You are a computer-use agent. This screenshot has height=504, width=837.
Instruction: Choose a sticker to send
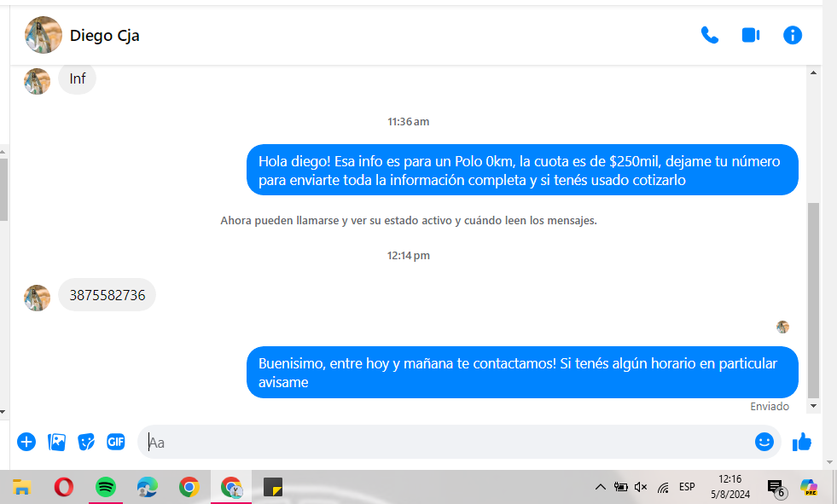(86, 442)
